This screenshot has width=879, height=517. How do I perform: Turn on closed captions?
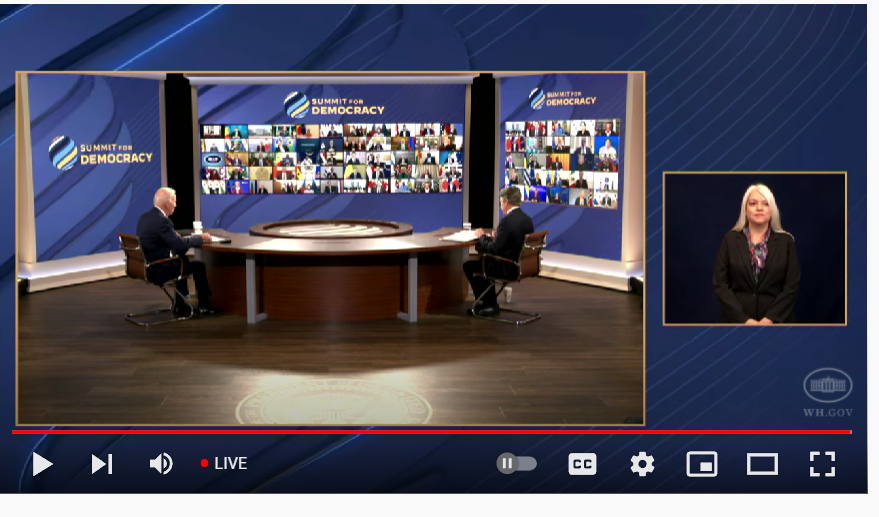coord(582,464)
